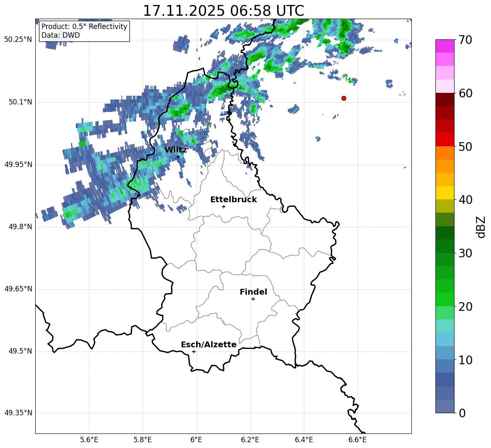This screenshot has height=448, width=491.
Task: Select the Ettelbruck city label
Action: click(x=233, y=200)
